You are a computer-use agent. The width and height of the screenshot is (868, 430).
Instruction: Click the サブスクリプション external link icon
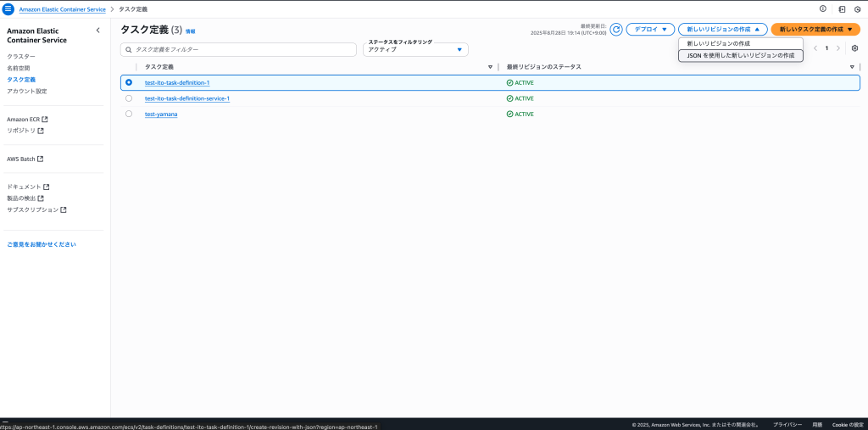[x=64, y=210]
